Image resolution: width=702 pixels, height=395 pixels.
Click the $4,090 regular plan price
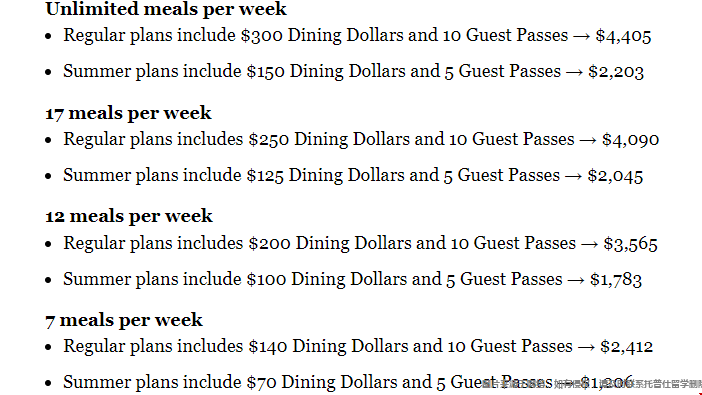(630, 140)
